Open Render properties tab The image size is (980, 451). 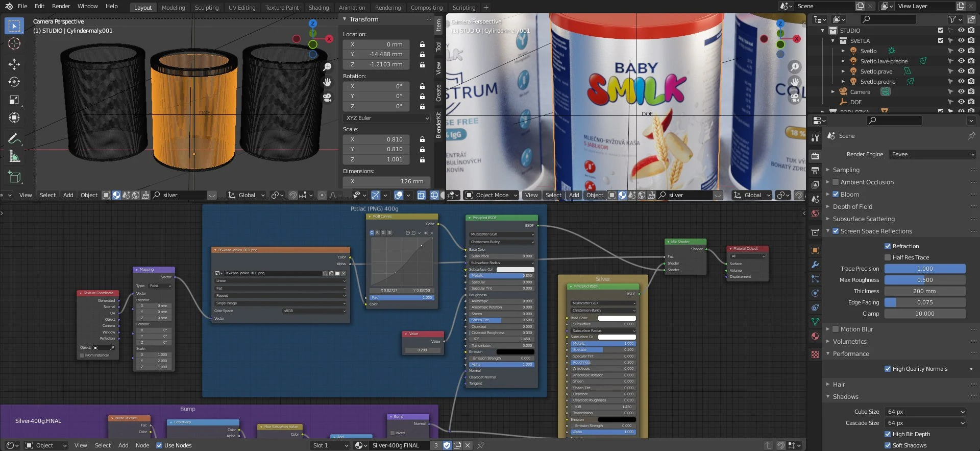point(815,156)
